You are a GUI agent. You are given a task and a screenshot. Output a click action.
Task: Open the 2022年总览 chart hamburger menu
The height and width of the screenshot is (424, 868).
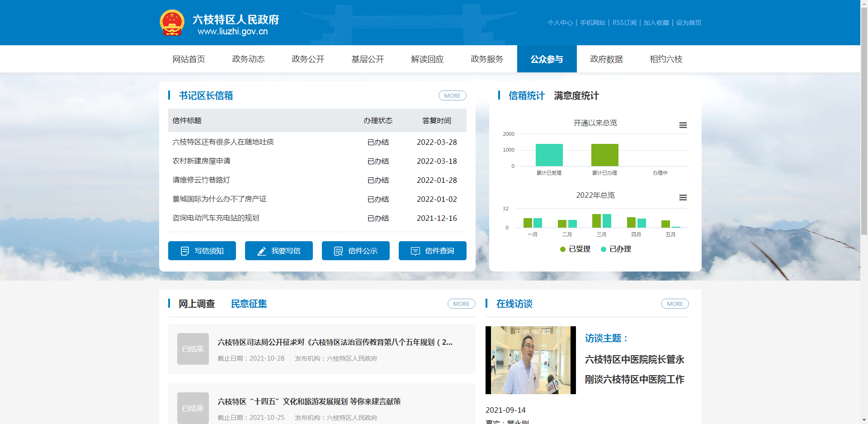[683, 198]
